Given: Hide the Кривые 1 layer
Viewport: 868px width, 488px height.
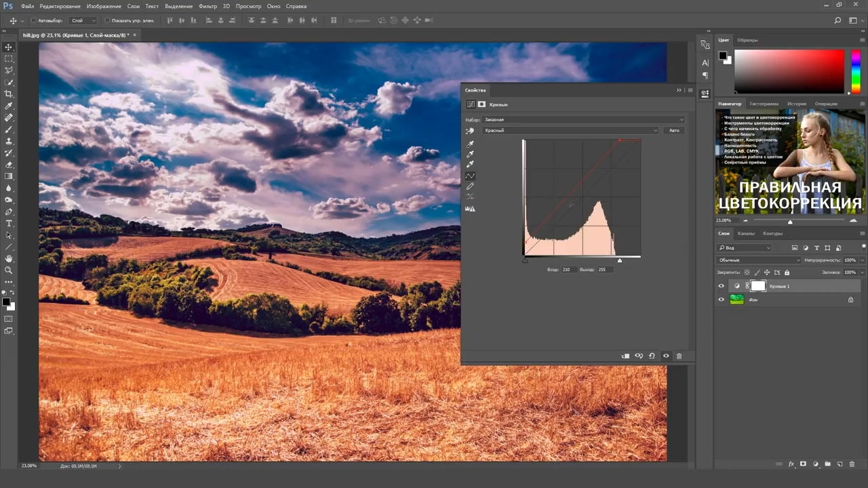Looking at the screenshot, I should (721, 286).
